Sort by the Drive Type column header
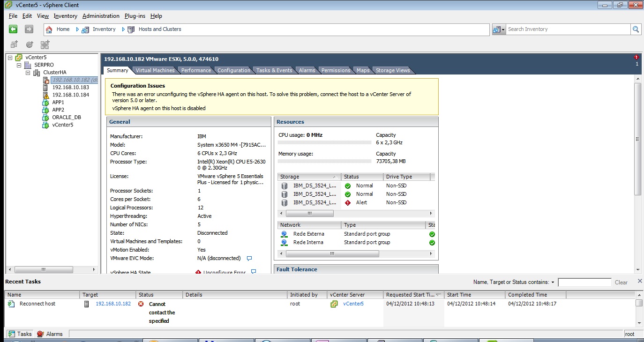 tap(407, 177)
